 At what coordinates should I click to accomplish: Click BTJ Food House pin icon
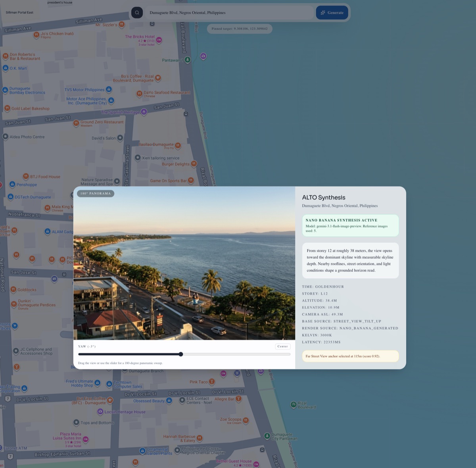(x=26, y=176)
